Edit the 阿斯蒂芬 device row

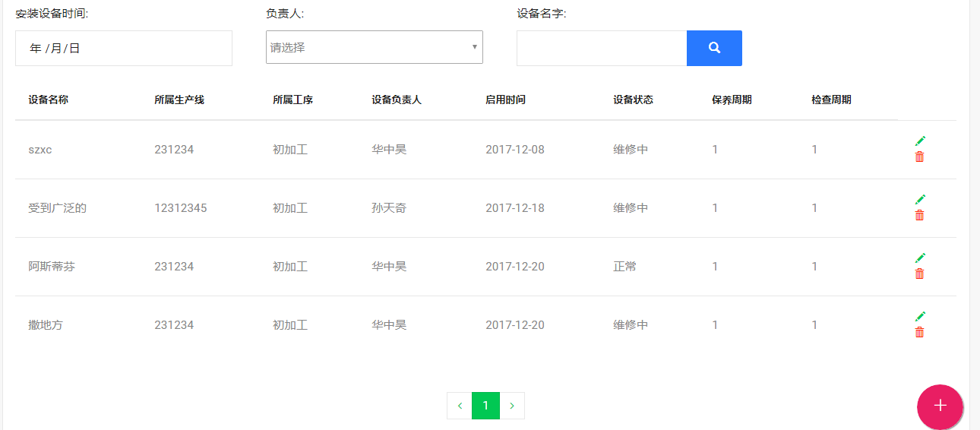[920, 258]
